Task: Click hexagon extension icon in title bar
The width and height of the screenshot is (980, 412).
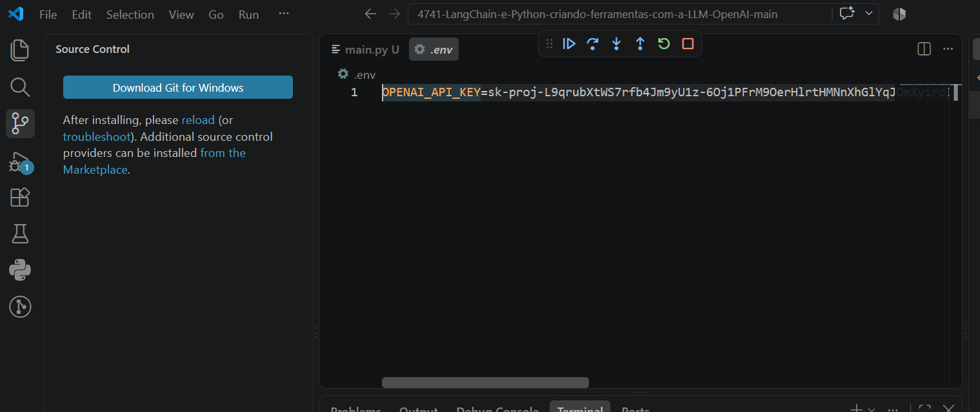Action: pos(899,14)
